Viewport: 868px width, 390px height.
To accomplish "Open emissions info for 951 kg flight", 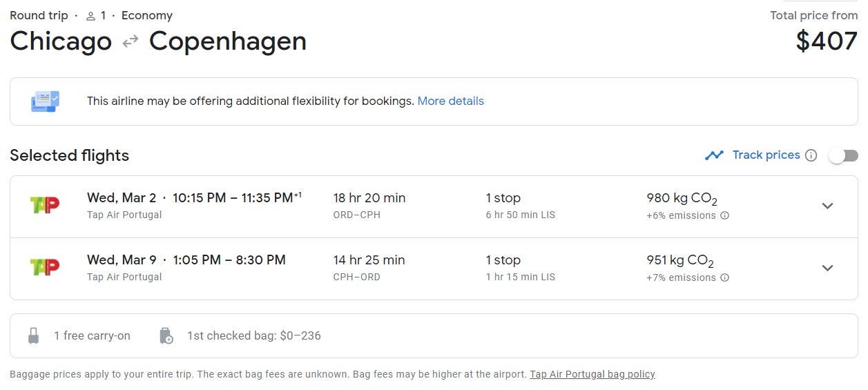I will point(725,277).
